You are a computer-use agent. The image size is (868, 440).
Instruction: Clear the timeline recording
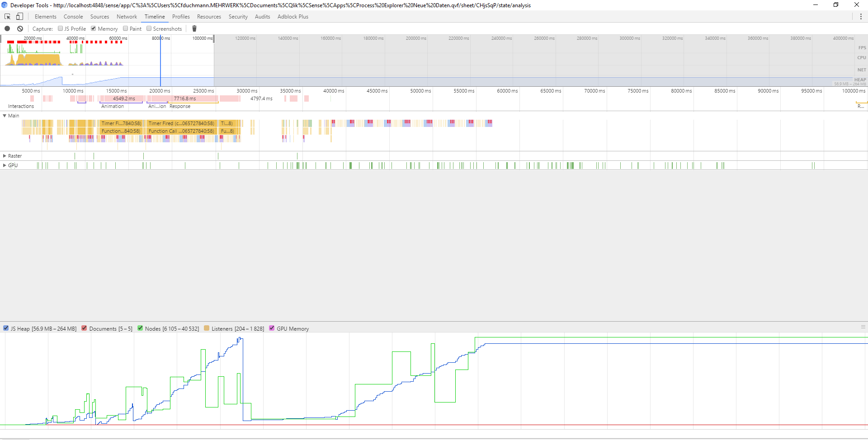(x=20, y=28)
